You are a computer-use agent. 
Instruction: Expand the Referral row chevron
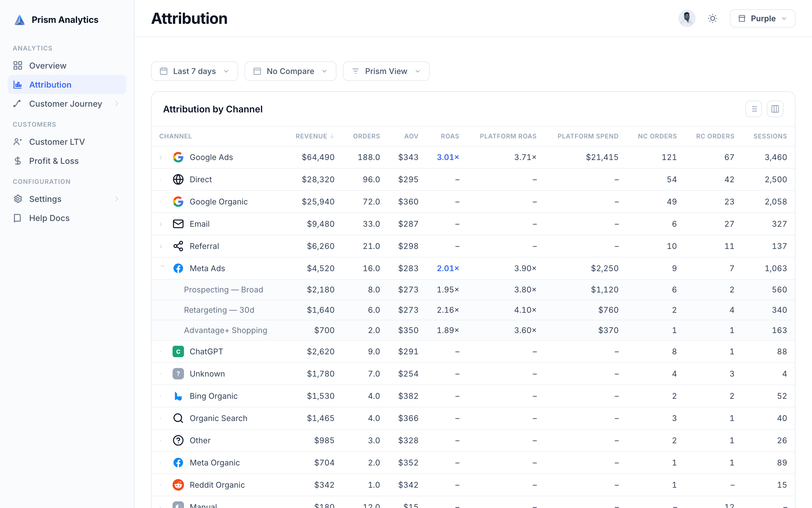point(161,246)
